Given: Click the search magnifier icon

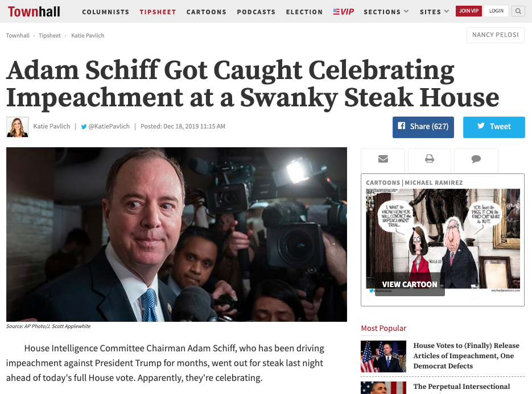Looking at the screenshot, I should click(518, 11).
